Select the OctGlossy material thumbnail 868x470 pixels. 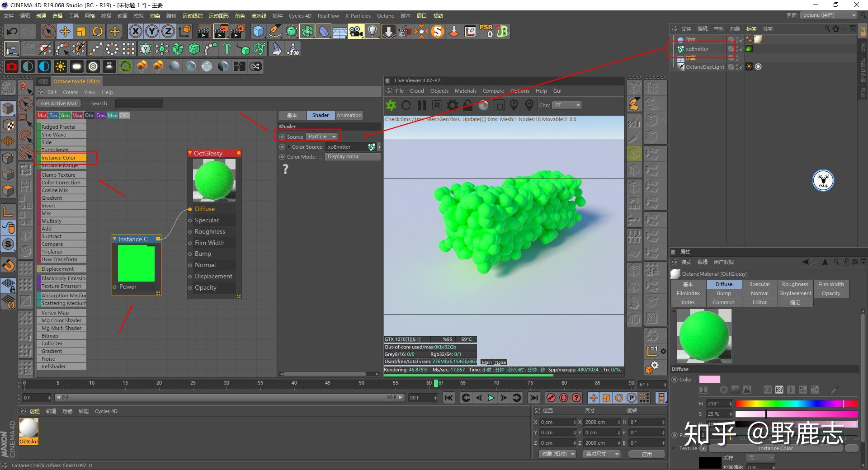28,426
